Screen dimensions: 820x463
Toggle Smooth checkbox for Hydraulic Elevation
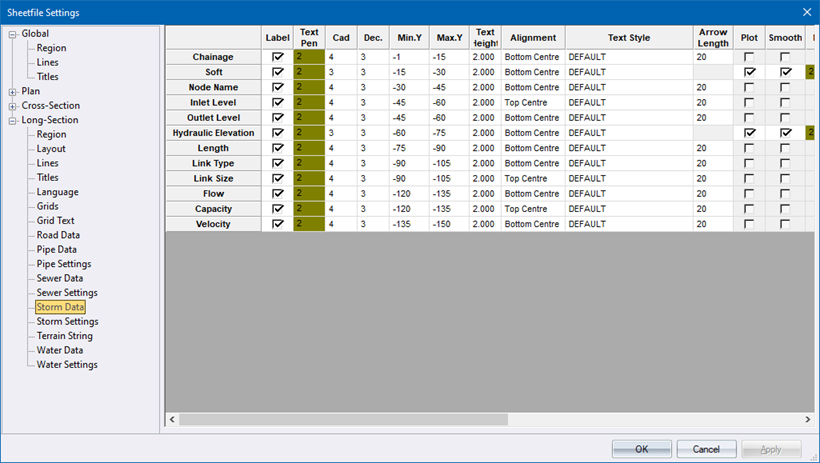tap(785, 133)
